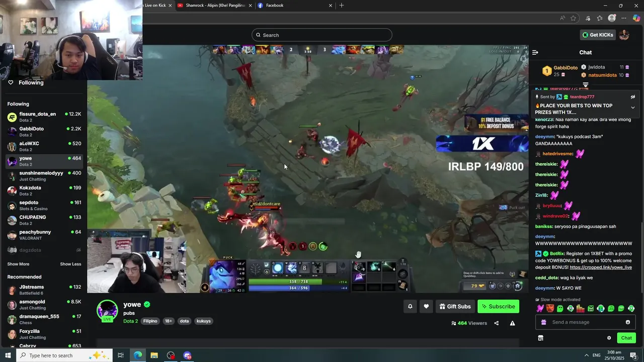Open the 1XBET cropped.link in BotRix message
The height and width of the screenshot is (362, 644).
(601, 267)
